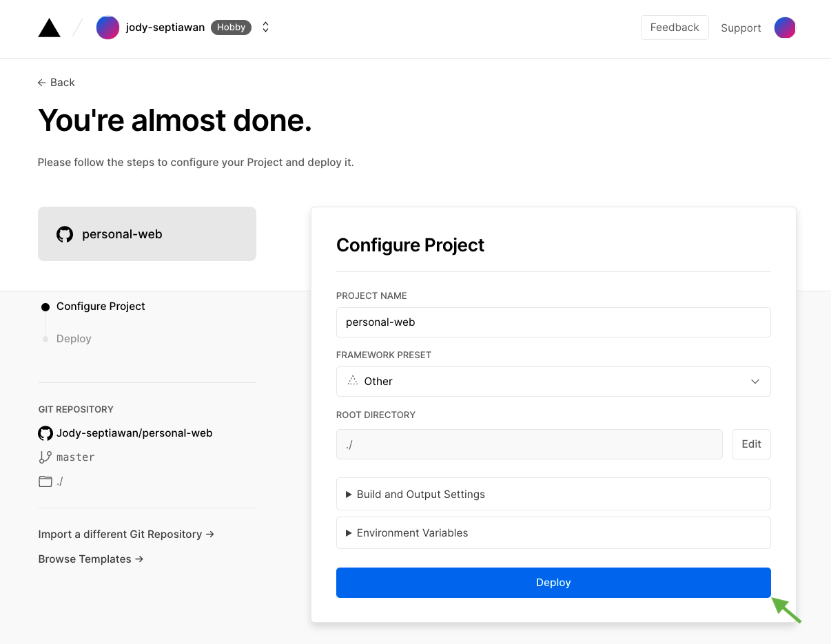This screenshot has width=831, height=644.
Task: Open the Feedback button
Action: tap(675, 28)
